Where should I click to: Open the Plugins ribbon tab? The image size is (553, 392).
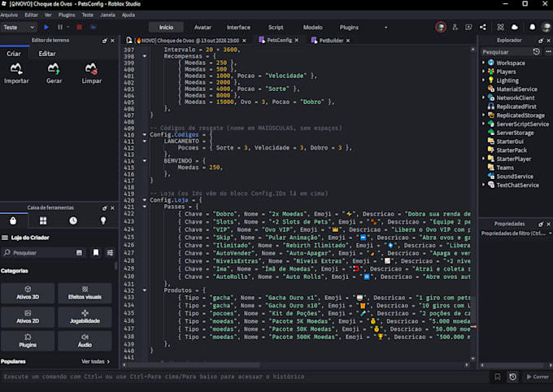click(x=349, y=27)
